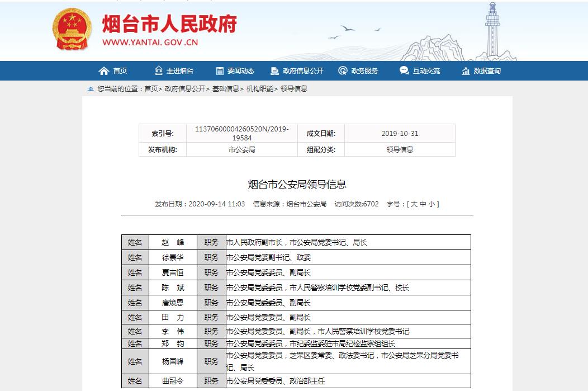Click the source text 烟台市公安局
The height and width of the screenshot is (391, 588).
pos(306,204)
